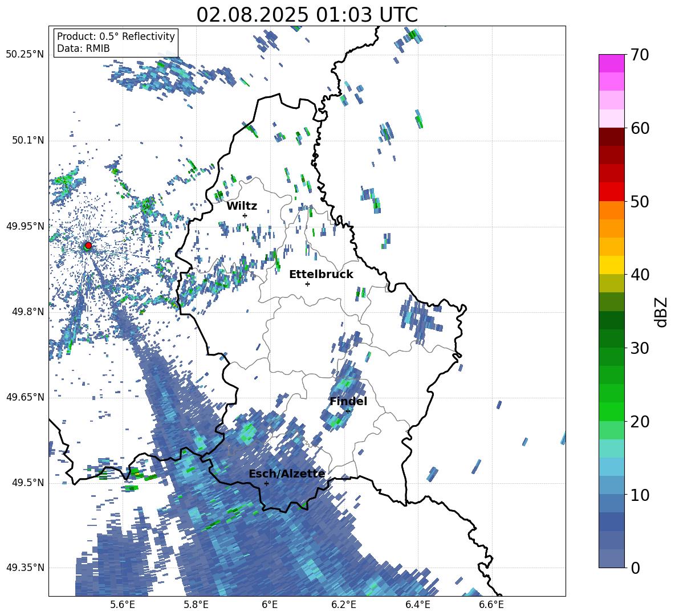The height and width of the screenshot is (616, 675).
Task: Click the 60 tick on colorbar
Action: click(640, 128)
